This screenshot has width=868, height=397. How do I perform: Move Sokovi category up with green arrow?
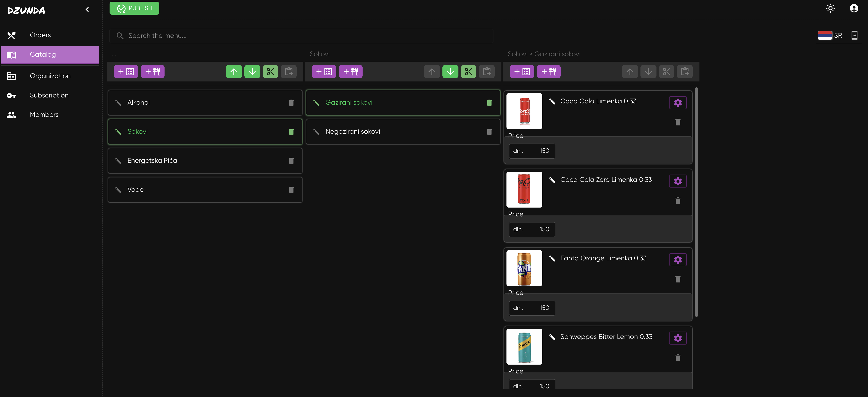pyautogui.click(x=233, y=71)
